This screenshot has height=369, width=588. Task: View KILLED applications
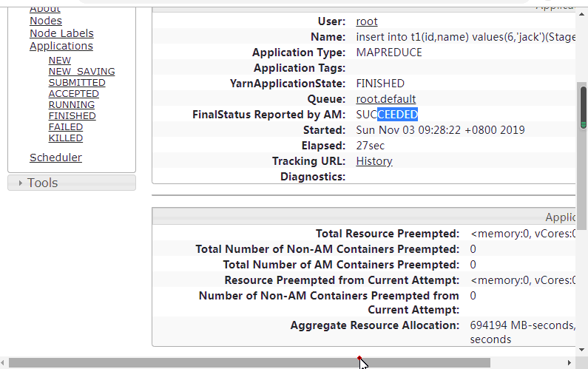65,138
